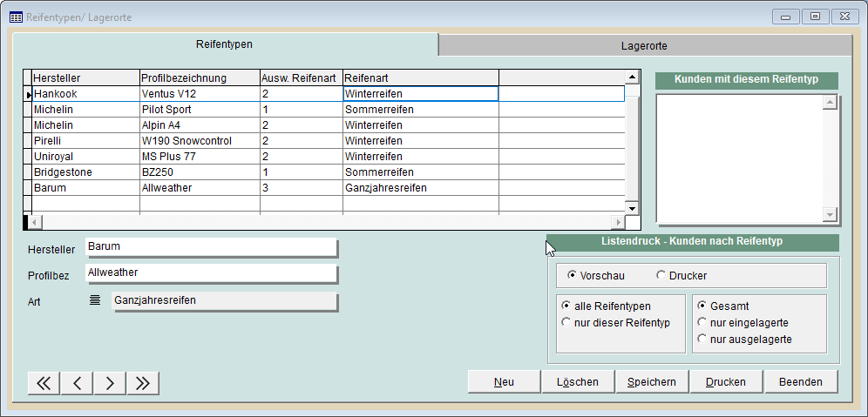
Task: Switch to the Reifentypen tab
Action: 224,44
